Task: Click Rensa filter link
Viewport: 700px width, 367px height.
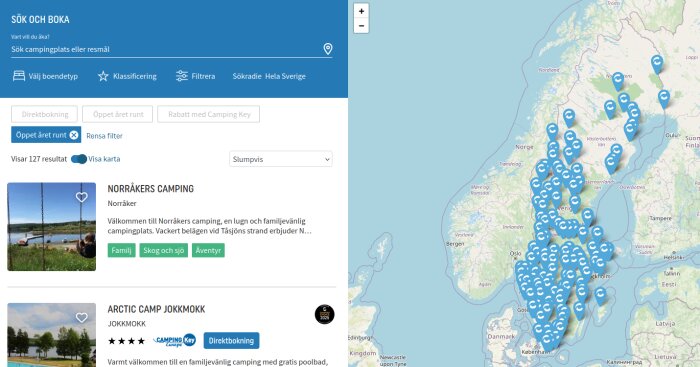Action: 104,136
